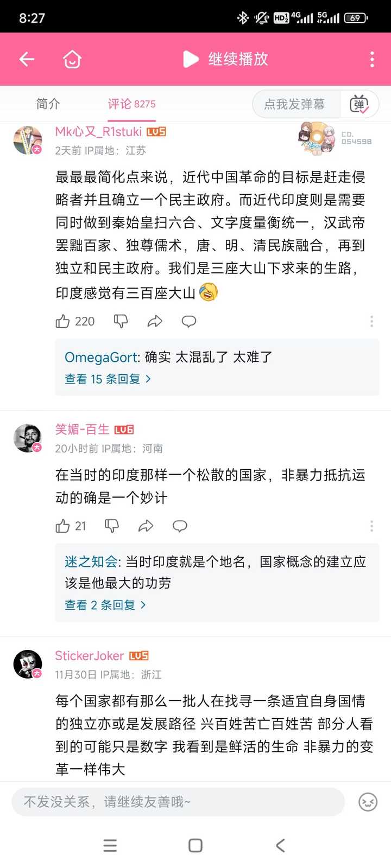Tap the 点我发弹幕 input field
This screenshot has width=391, height=868.
tap(294, 104)
